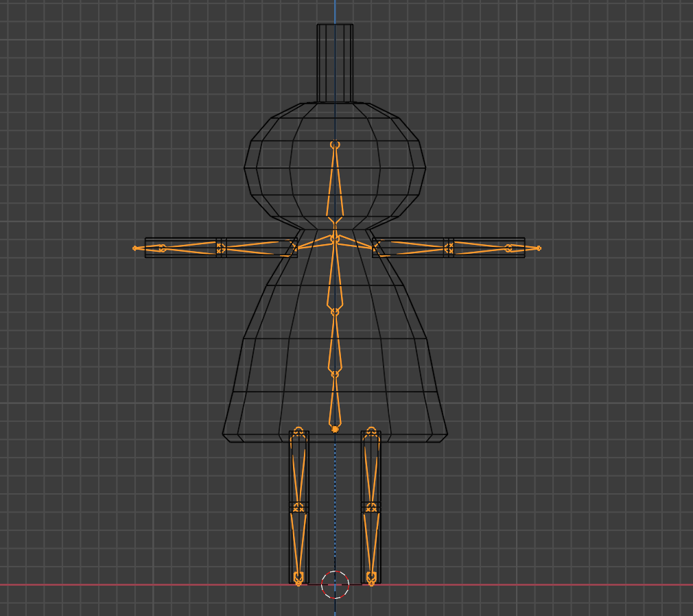Click the elbow joint of the right-side arm
This screenshot has width=693, height=616.
(449, 248)
